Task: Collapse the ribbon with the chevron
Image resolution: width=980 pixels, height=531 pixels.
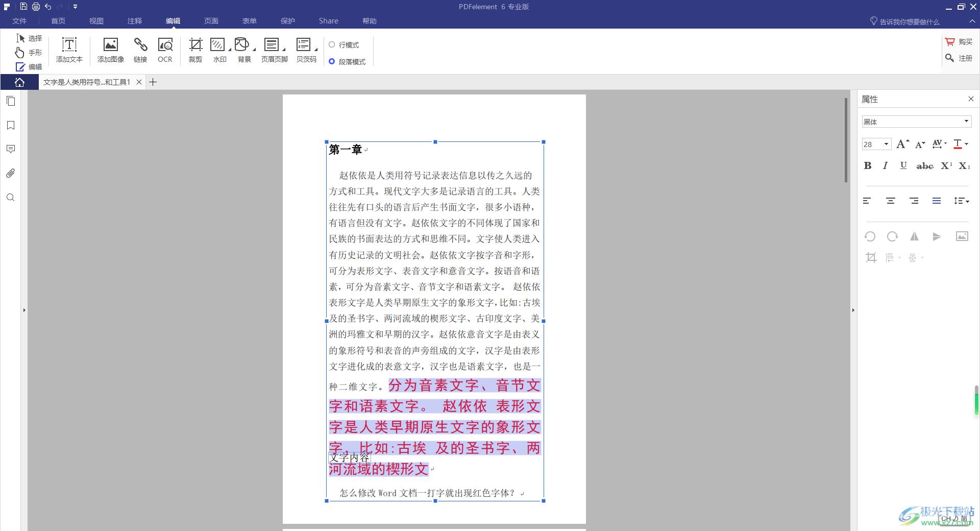Action: 972,21
